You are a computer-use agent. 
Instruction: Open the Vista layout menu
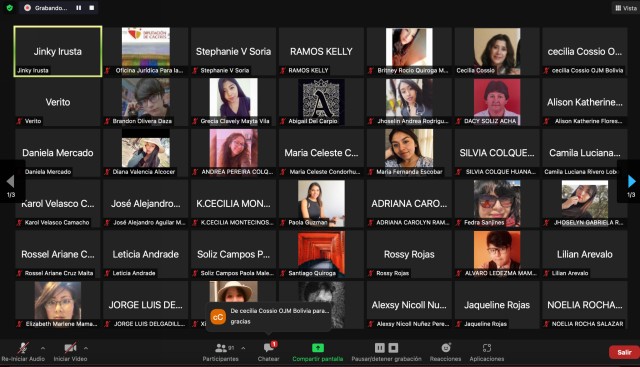point(626,8)
